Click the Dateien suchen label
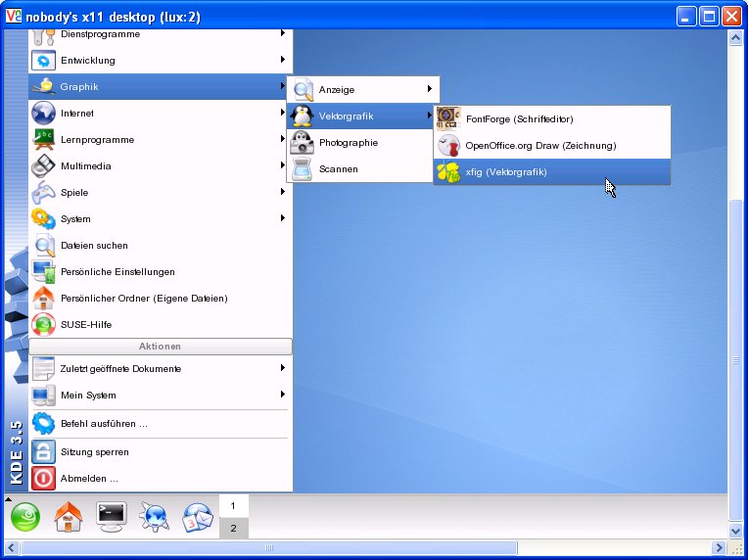The height and width of the screenshot is (560, 748). click(94, 246)
